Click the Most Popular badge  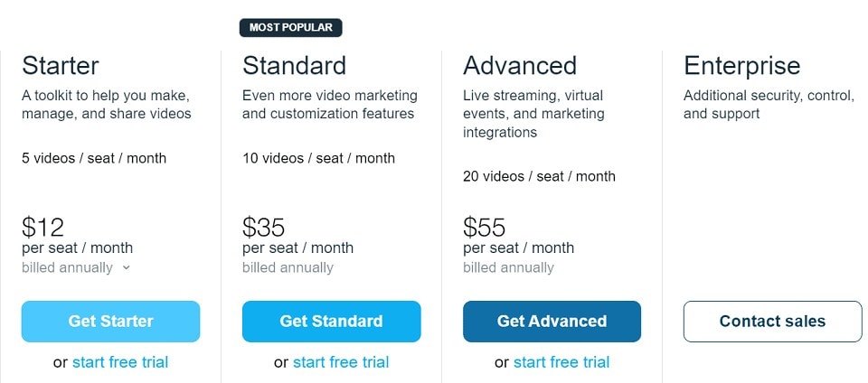click(x=290, y=28)
